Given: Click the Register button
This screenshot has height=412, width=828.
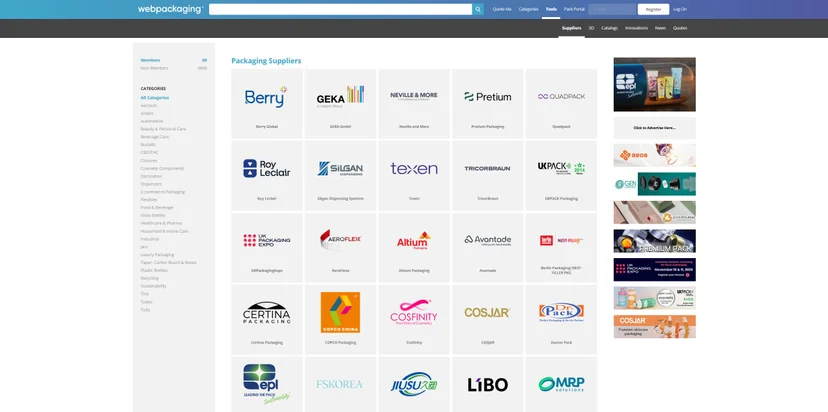Looking at the screenshot, I should point(653,9).
